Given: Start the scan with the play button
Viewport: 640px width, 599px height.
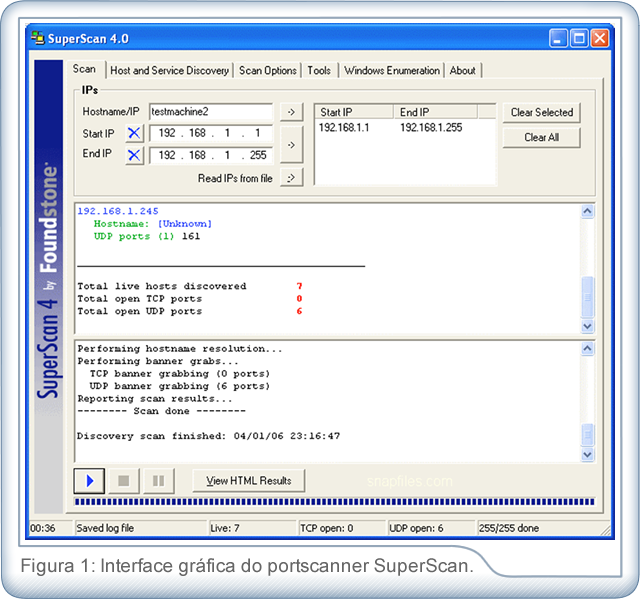Looking at the screenshot, I should click(x=89, y=481).
